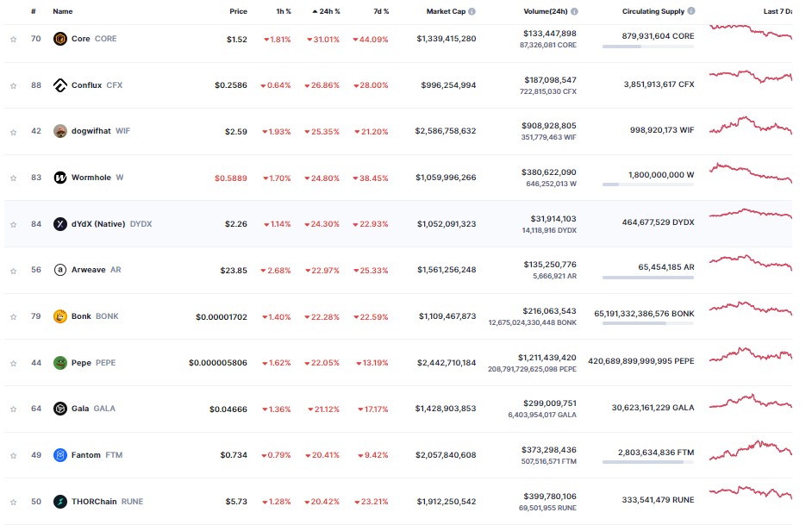Click the Arweave coin logo icon
Screen dimensions: 812x525
[60, 270]
